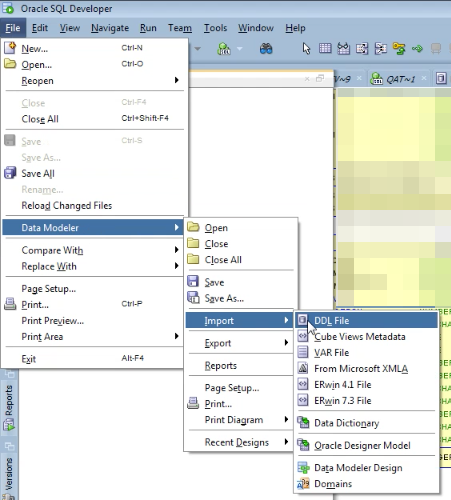Choose Page Setup... in File menu

tap(94, 288)
